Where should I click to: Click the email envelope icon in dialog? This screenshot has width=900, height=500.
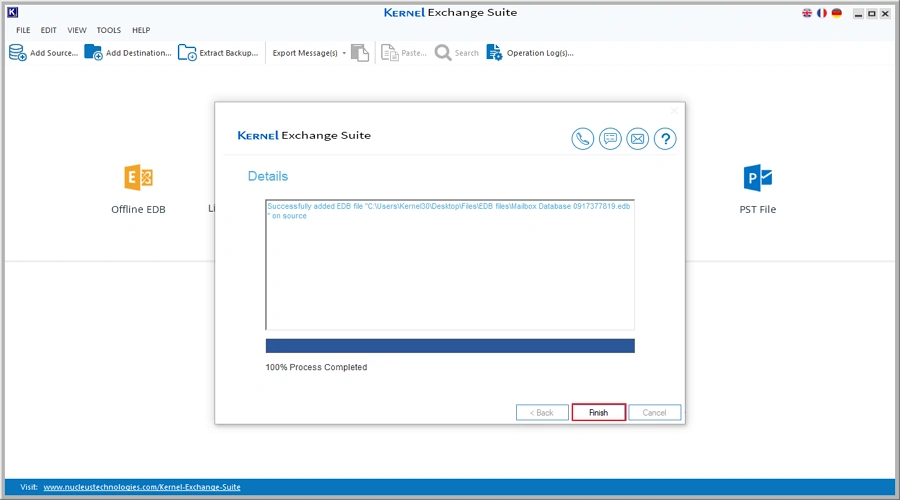[637, 139]
